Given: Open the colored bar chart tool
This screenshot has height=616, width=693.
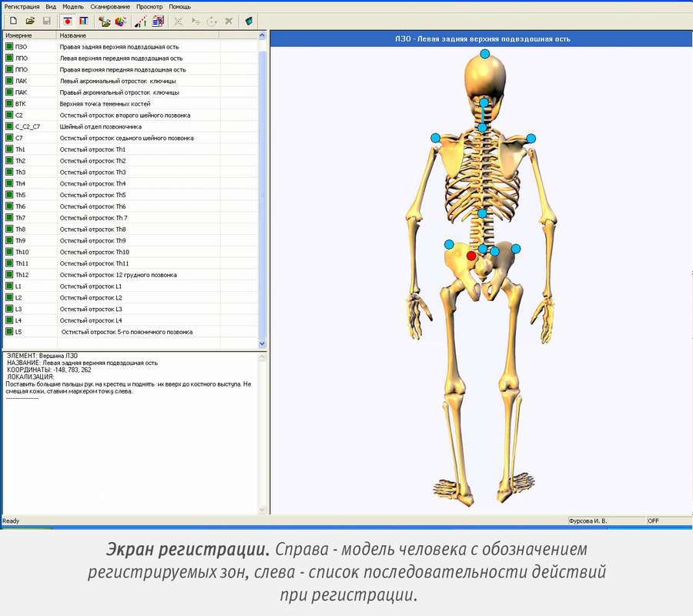Looking at the screenshot, I should tap(84, 21).
